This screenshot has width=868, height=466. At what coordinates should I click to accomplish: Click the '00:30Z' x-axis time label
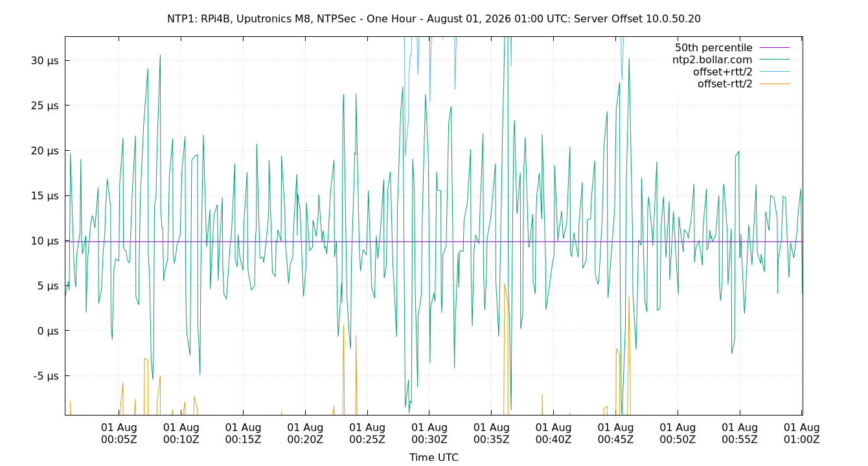[429, 439]
